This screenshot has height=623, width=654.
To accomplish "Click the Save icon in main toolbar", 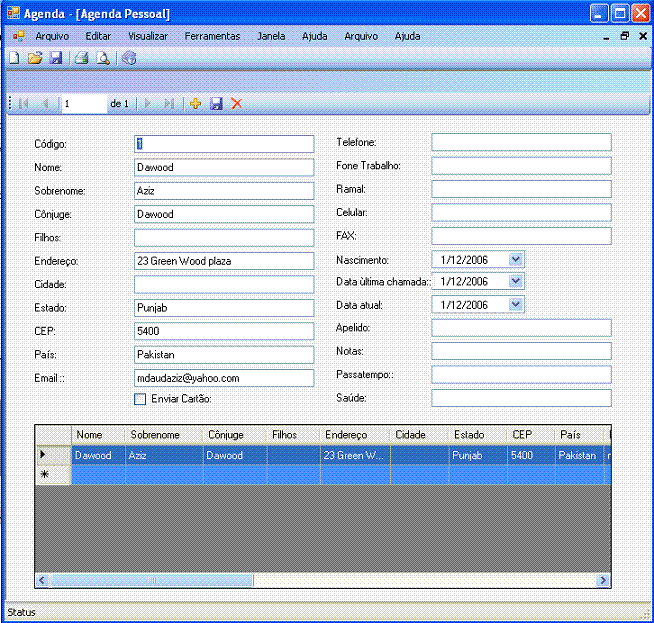I will pyautogui.click(x=56, y=58).
